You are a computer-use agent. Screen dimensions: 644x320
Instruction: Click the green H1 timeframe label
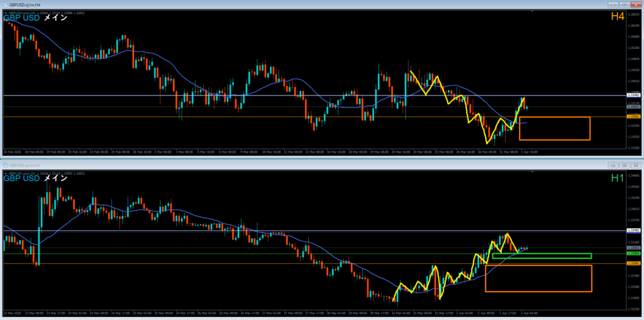coord(617,179)
